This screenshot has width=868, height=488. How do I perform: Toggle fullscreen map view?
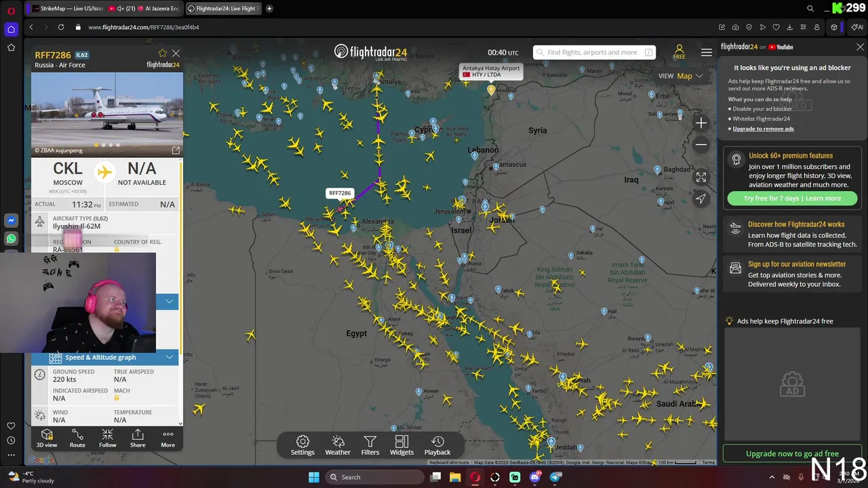pos(701,177)
